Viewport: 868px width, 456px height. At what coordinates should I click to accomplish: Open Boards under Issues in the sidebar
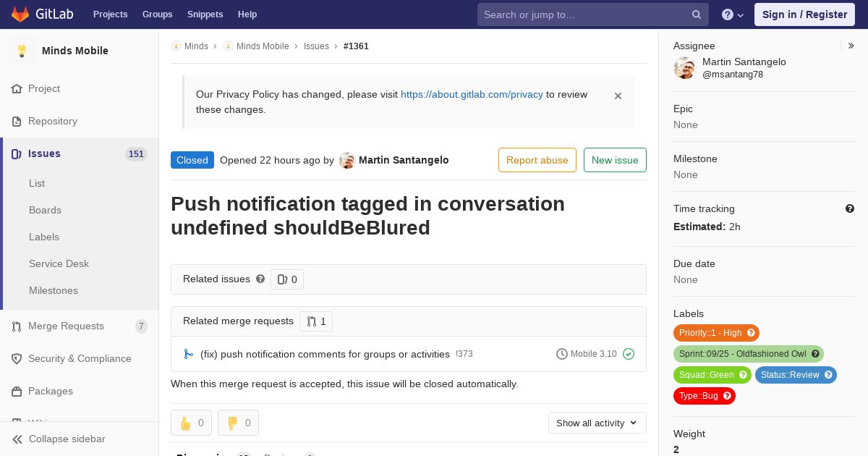pyautogui.click(x=45, y=210)
